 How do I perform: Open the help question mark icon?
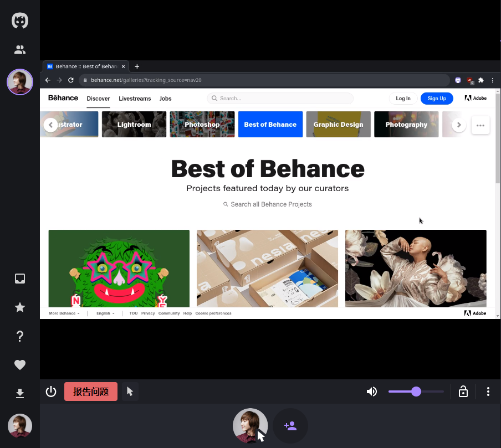(x=20, y=336)
